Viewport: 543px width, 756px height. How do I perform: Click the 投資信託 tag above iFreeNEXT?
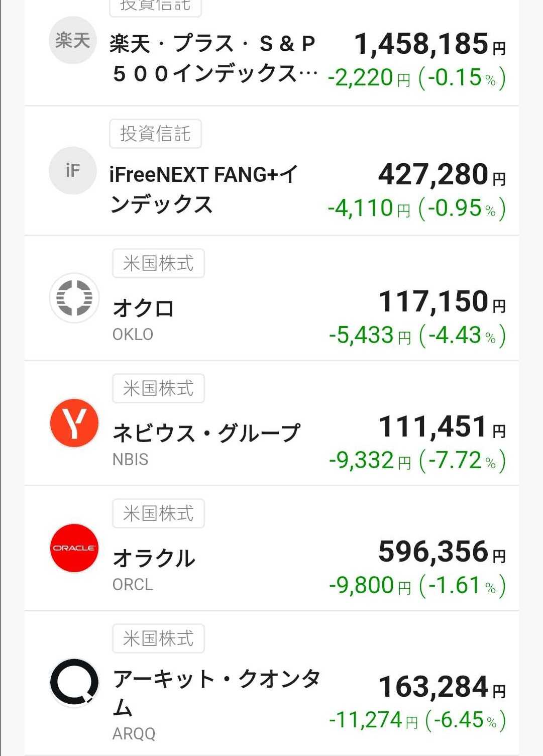pyautogui.click(x=155, y=134)
